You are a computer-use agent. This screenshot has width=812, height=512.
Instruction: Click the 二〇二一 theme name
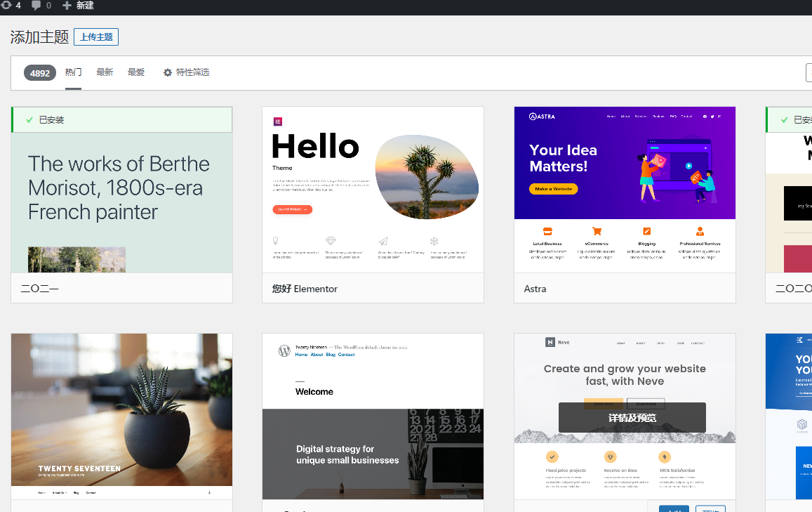[40, 289]
